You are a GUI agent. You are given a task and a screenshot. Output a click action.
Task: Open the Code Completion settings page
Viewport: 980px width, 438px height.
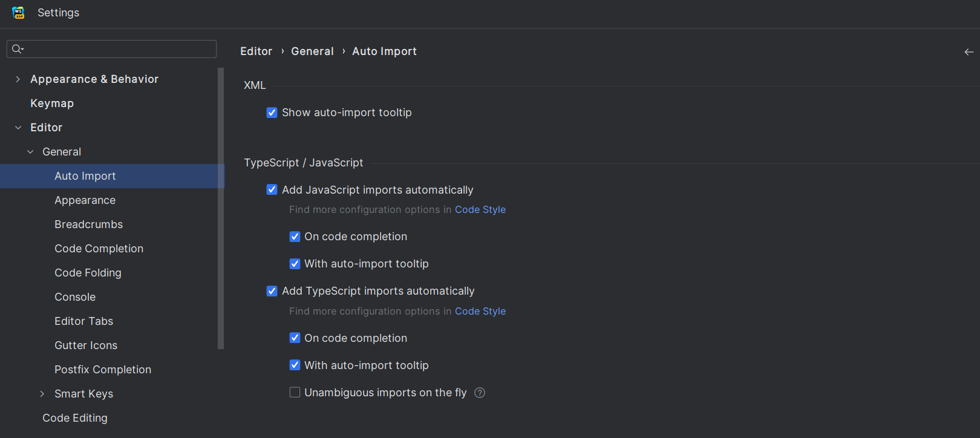[99, 249]
